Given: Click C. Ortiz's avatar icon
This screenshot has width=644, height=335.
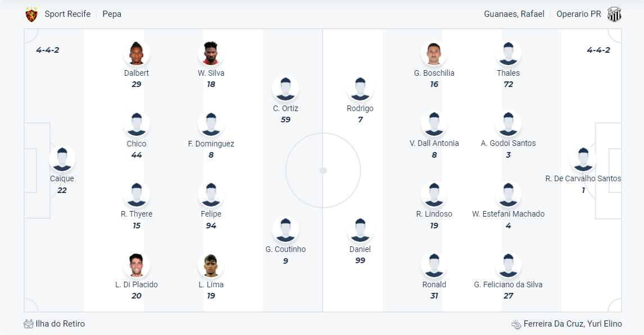Looking at the screenshot, I should click(285, 89).
